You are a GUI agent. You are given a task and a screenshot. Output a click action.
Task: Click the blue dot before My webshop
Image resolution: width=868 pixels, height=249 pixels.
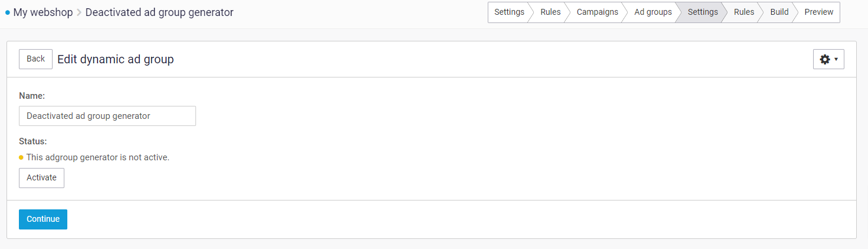(8, 12)
